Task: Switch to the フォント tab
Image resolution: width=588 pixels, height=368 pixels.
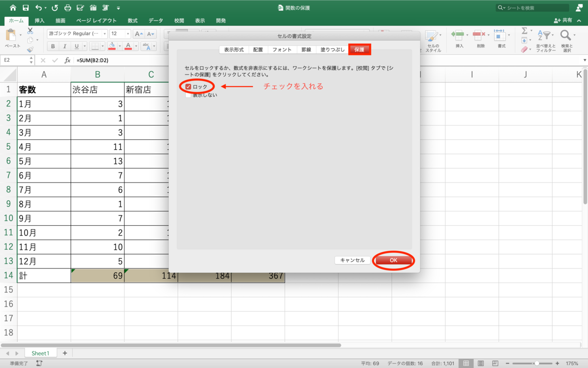Action: pyautogui.click(x=283, y=49)
